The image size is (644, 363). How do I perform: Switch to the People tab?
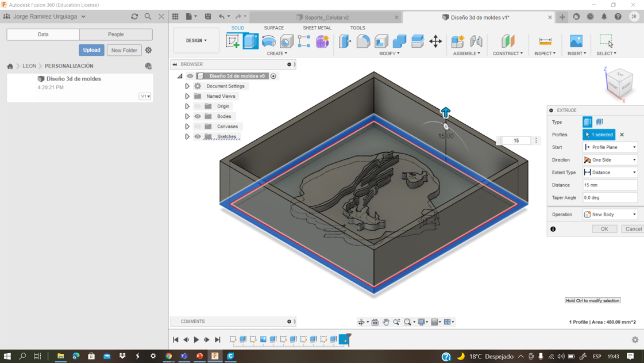coord(115,35)
